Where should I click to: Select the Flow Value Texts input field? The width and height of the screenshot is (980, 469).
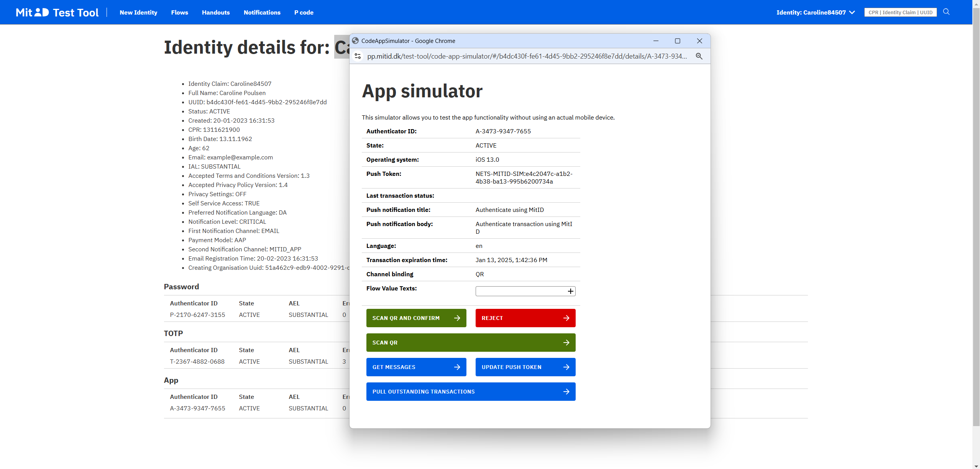coord(520,290)
